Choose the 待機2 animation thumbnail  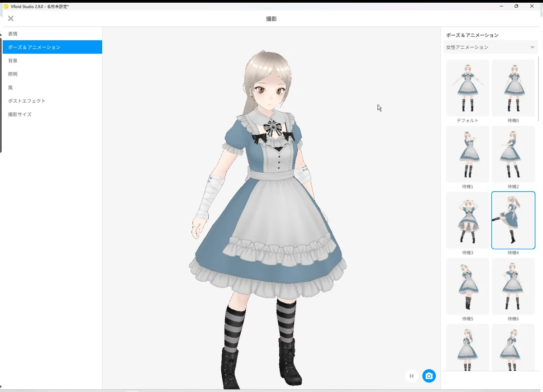click(513, 154)
